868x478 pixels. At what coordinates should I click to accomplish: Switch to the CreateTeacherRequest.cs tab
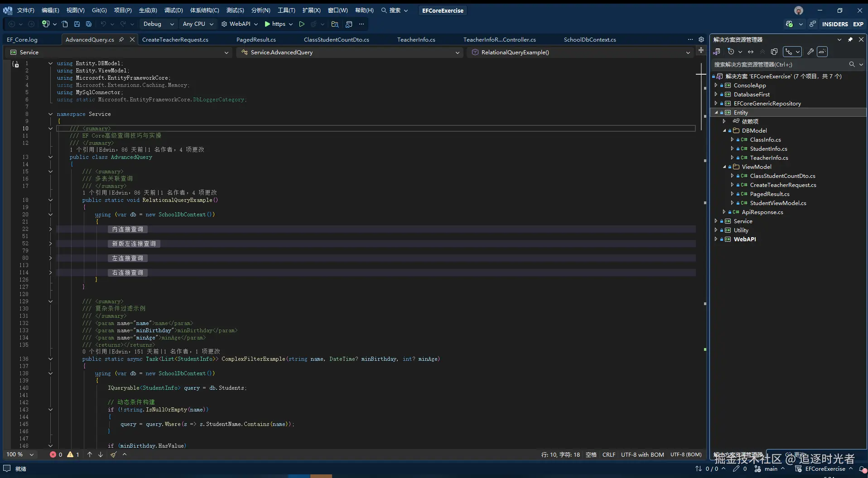175,39
